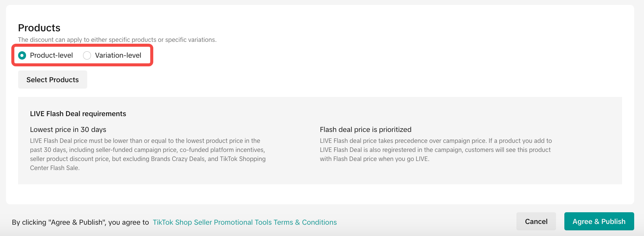Click the flash deal precedence paragraph

pos(436,150)
